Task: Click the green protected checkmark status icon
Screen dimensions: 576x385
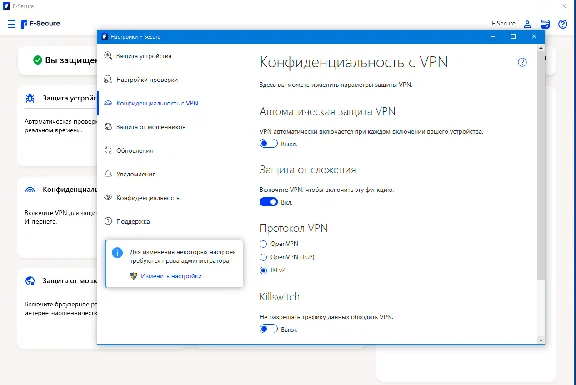Action: pos(37,60)
